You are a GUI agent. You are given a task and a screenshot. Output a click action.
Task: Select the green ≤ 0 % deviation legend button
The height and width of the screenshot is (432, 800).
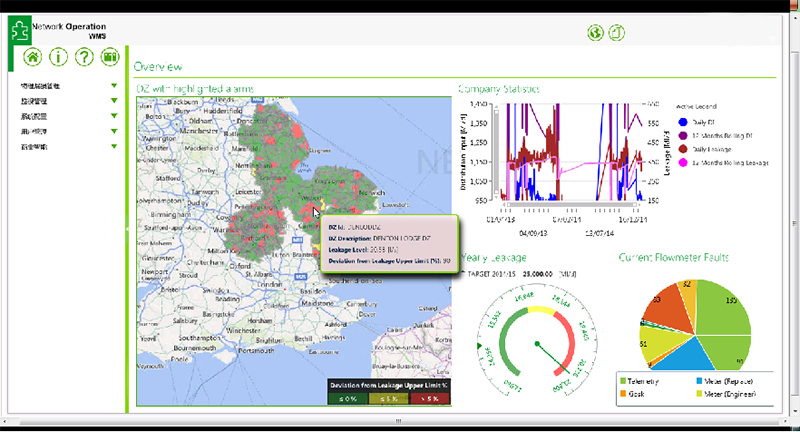click(347, 397)
